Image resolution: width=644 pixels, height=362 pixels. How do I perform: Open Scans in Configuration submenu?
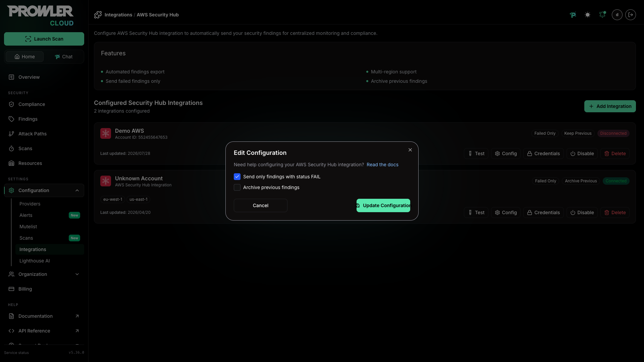pyautogui.click(x=26, y=238)
